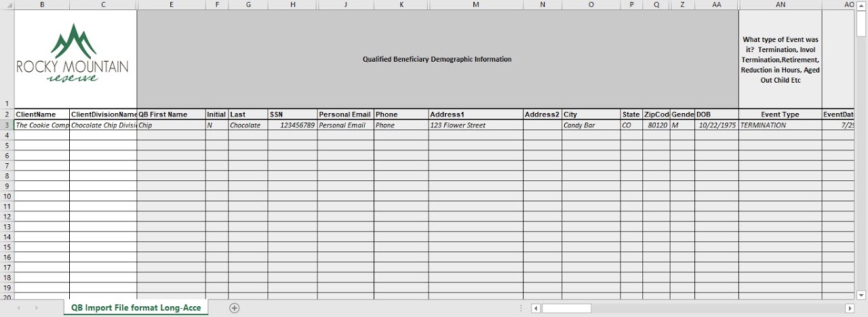Click the SSN cell containing 123456789
The width and height of the screenshot is (868, 317).
292,125
